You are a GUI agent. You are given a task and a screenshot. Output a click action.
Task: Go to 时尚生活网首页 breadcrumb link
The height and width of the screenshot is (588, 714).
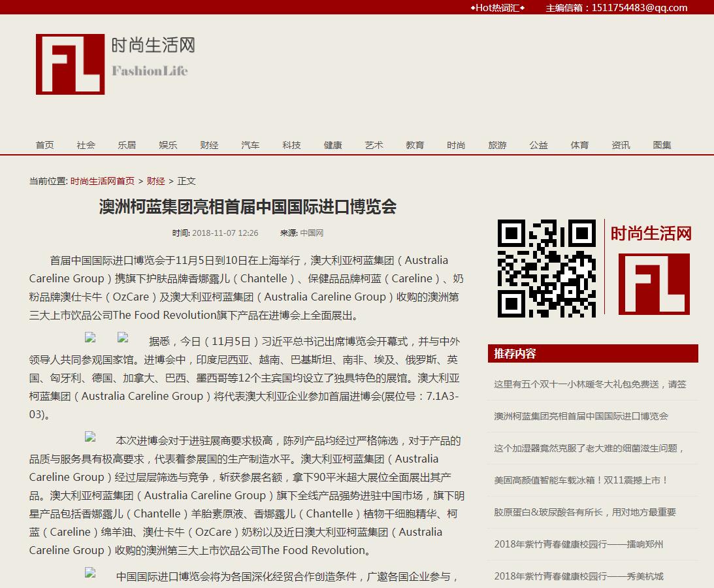point(103,181)
